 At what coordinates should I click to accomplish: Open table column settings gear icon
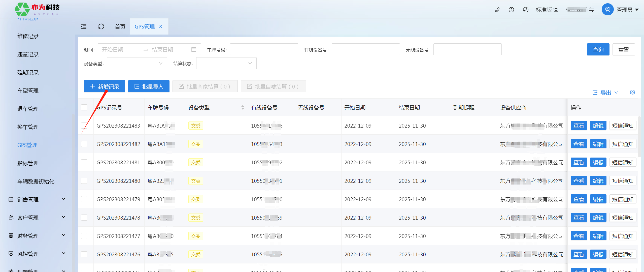point(632,93)
